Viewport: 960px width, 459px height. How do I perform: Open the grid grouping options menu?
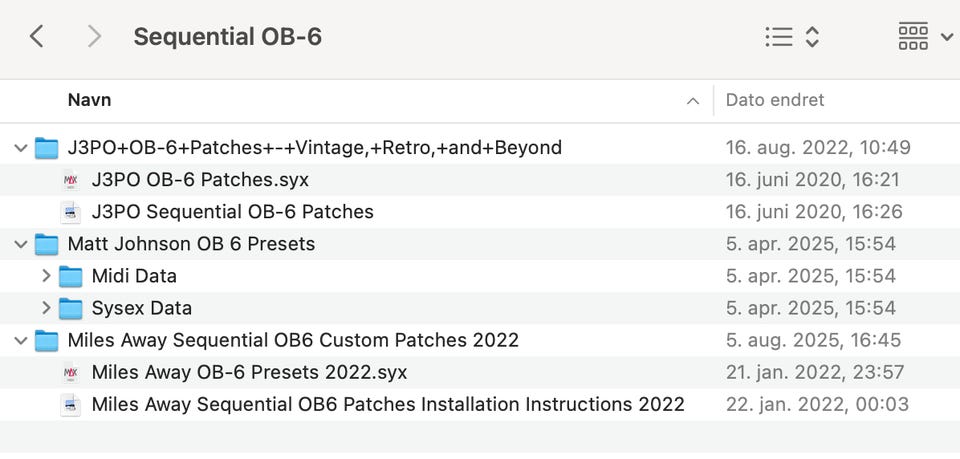click(x=925, y=37)
